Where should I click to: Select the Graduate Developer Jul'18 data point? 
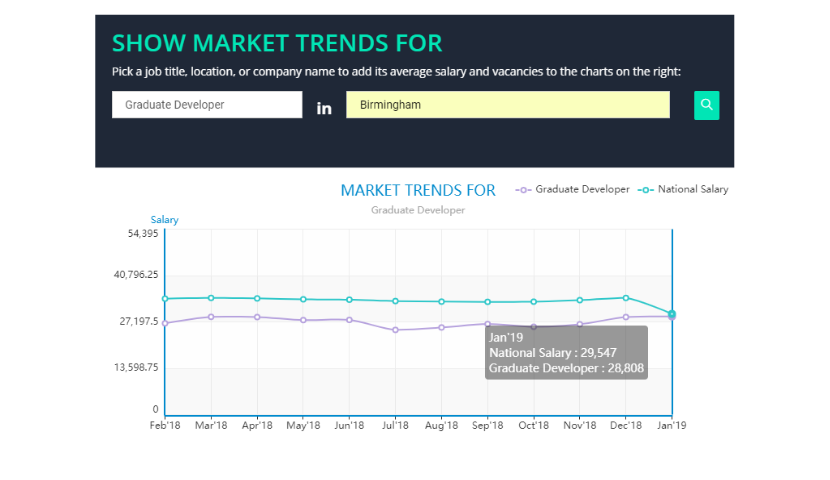[395, 330]
